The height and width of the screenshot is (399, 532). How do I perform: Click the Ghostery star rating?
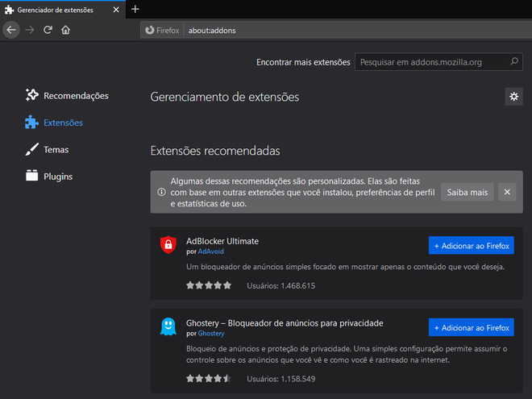[209, 378]
